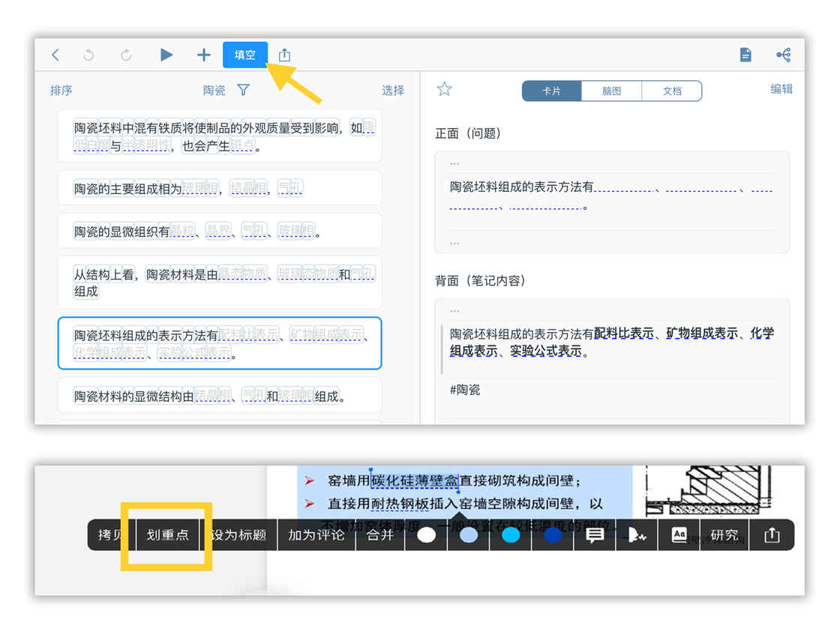Open card 陶瓷的显微组织有
Screen dimensions: 840x634
coord(220,232)
